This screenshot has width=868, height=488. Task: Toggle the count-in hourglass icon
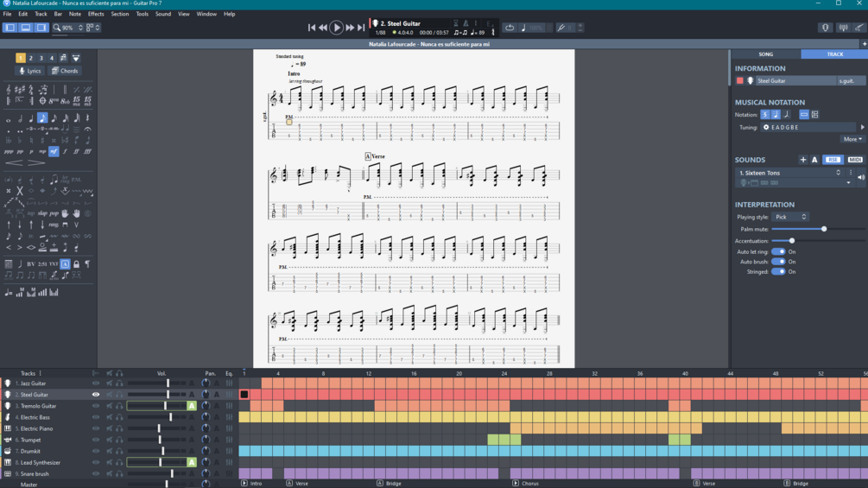point(455,23)
